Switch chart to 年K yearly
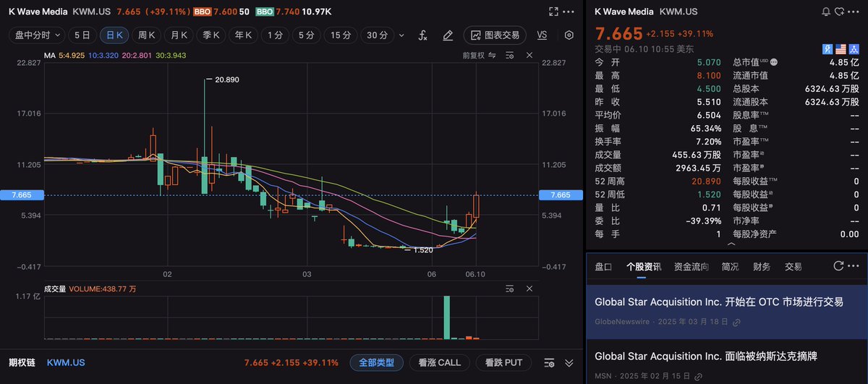The height and width of the screenshot is (384, 868). [243, 35]
